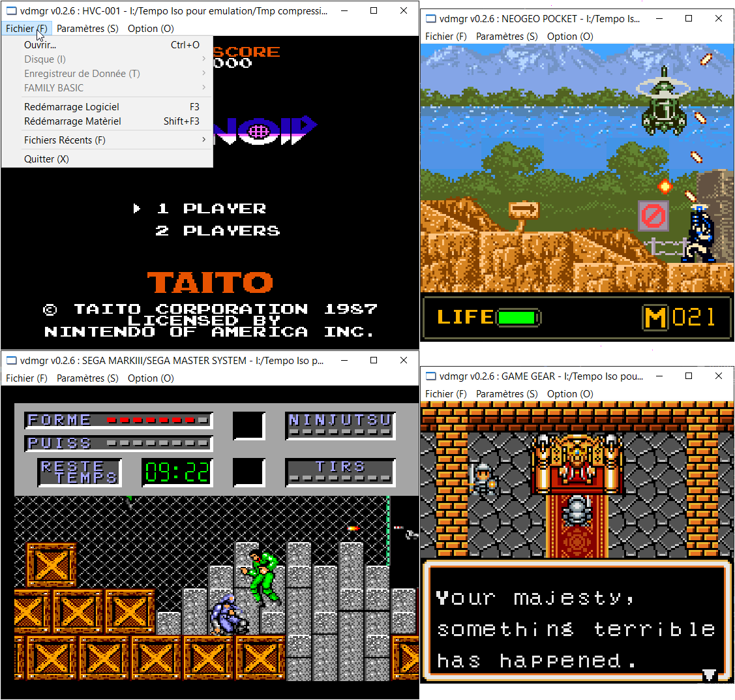Open the Enregistreur de Donnée (T) submenu
The height and width of the screenshot is (700, 735).
point(82,74)
